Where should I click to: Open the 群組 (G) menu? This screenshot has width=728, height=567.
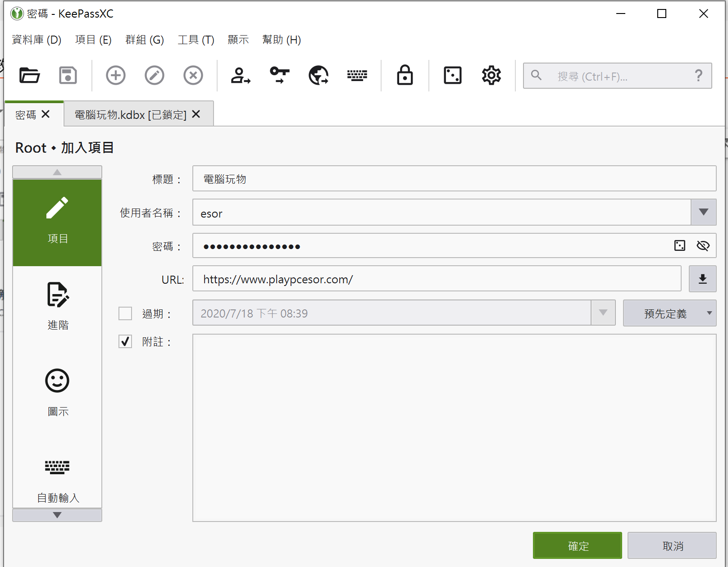145,40
